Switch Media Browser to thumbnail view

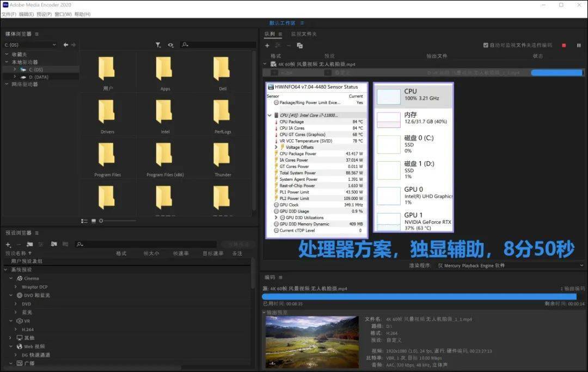(94, 221)
